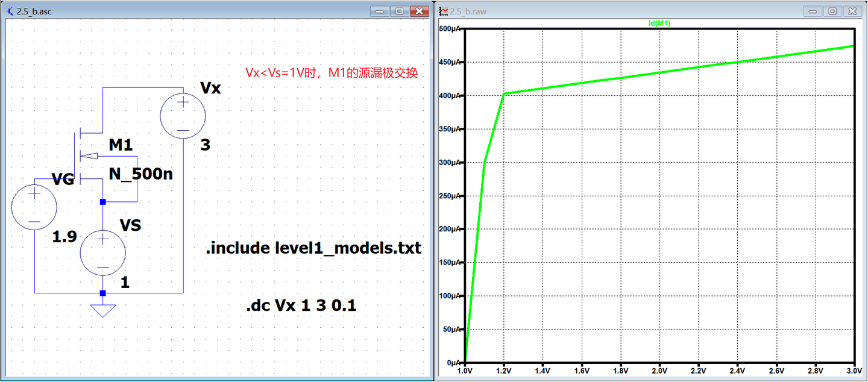Click the Vx value label showing 3
This screenshot has height=382, width=868.
pyautogui.click(x=204, y=143)
